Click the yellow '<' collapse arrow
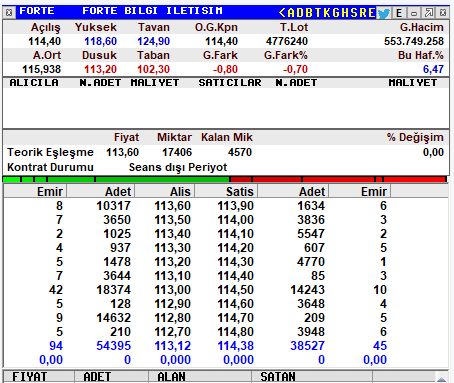The height and width of the screenshot is (383, 454). (282, 13)
